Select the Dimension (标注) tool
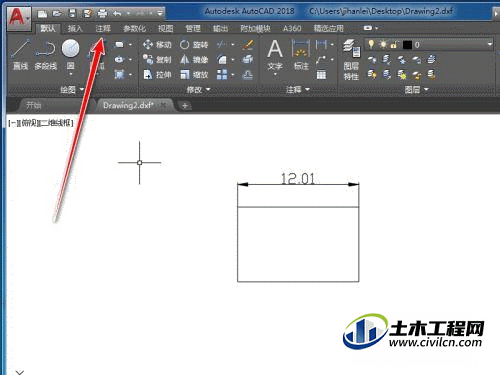Viewport: 500px width, 375px height. click(x=301, y=54)
